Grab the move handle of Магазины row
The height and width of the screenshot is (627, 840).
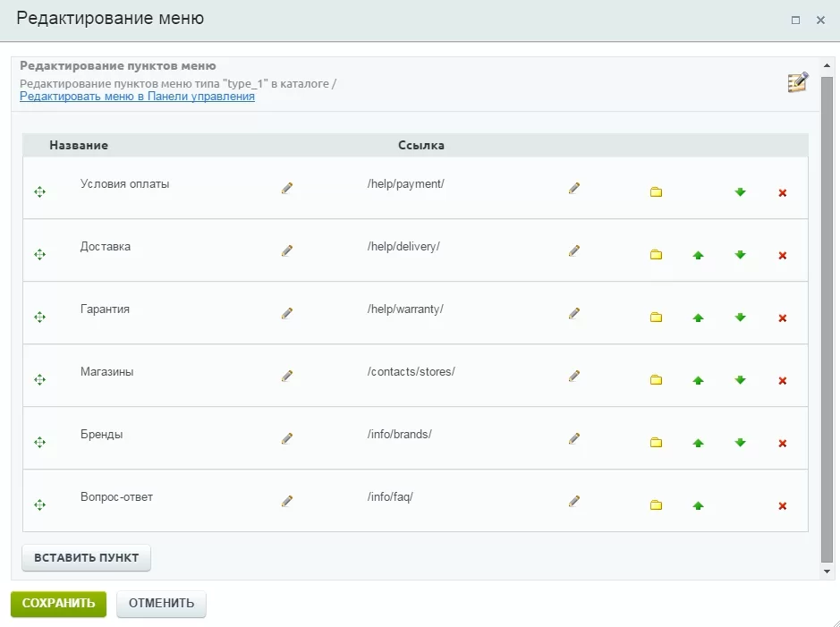tap(39, 379)
